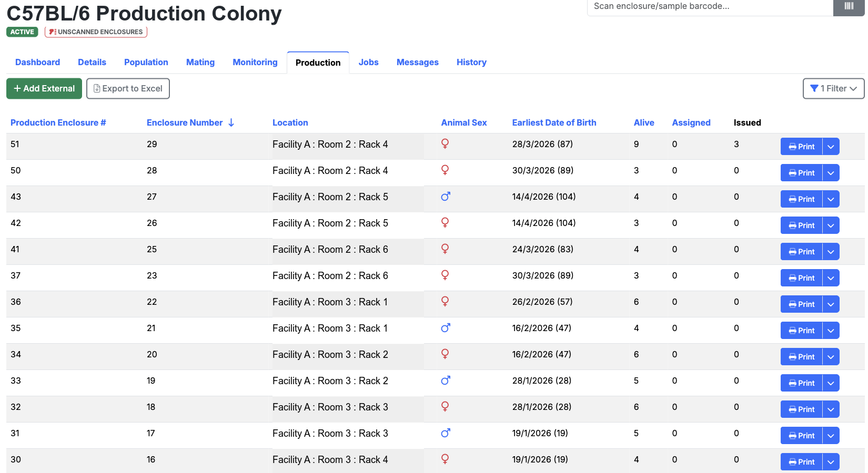
Task: Click date cell 28/3/2026 (87)
Action: [x=542, y=144]
